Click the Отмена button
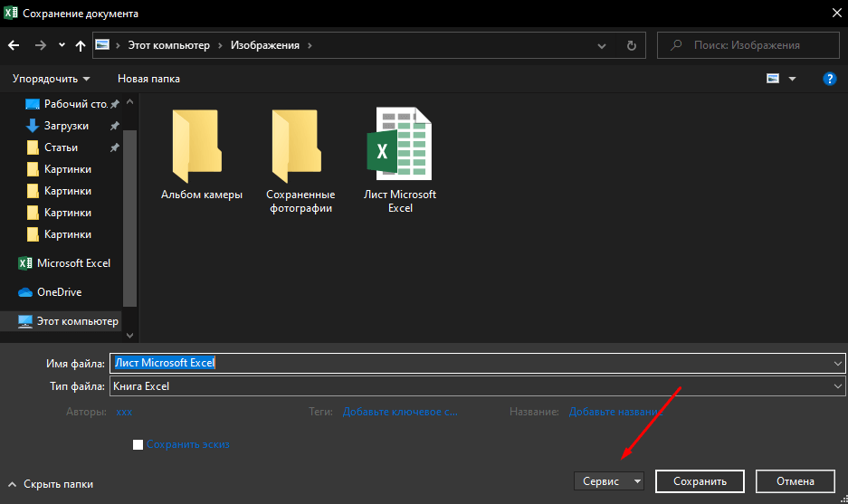The height and width of the screenshot is (504, 848). click(795, 481)
